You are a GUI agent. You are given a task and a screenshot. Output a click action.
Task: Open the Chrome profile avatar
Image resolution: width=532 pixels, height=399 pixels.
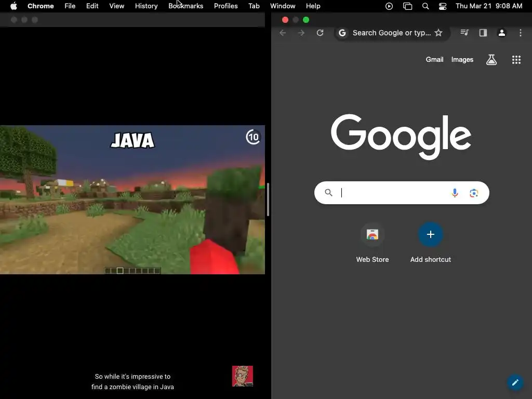(502, 33)
